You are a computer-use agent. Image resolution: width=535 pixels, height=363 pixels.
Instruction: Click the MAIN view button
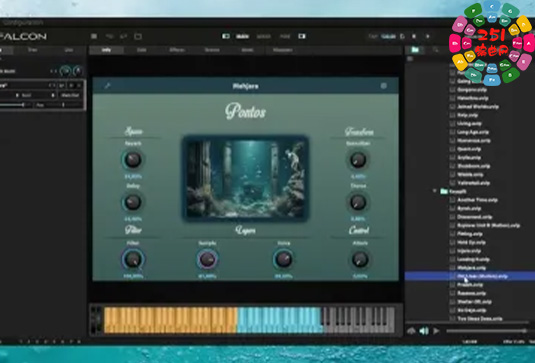coord(243,36)
